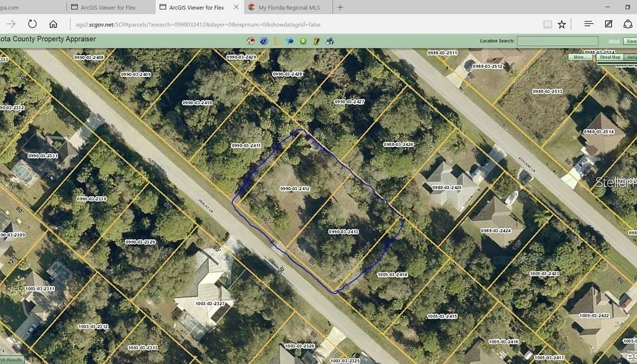Click parcel label 1003-03-2312

click(93, 326)
